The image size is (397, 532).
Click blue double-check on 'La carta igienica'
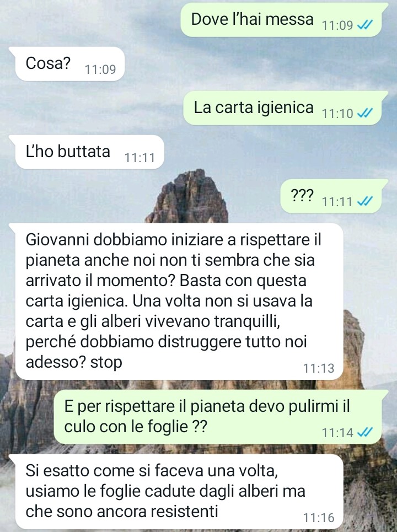point(366,113)
